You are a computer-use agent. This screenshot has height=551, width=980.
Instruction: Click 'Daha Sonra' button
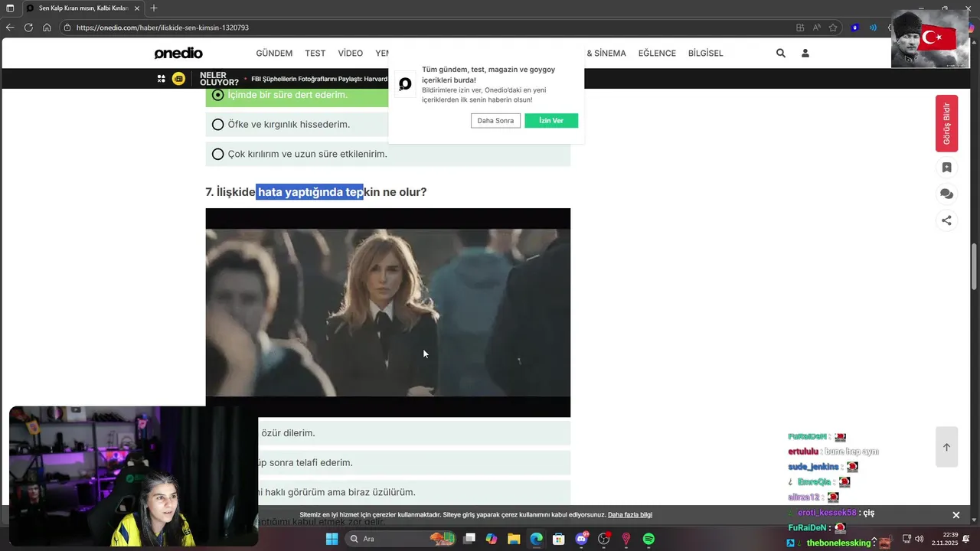click(495, 121)
